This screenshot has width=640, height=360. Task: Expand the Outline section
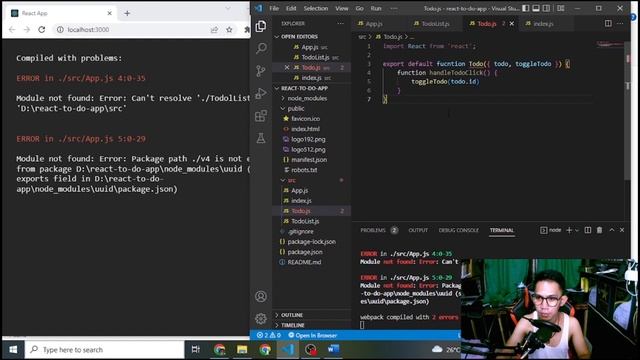tap(312, 315)
